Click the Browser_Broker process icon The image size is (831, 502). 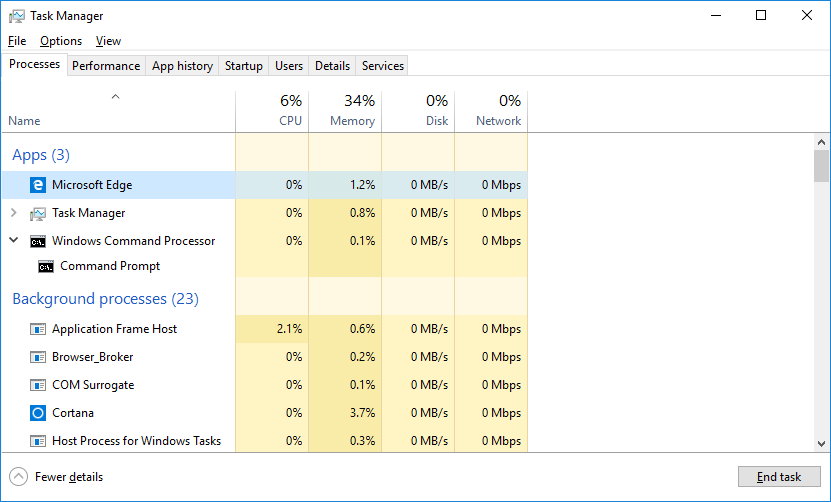[x=38, y=357]
